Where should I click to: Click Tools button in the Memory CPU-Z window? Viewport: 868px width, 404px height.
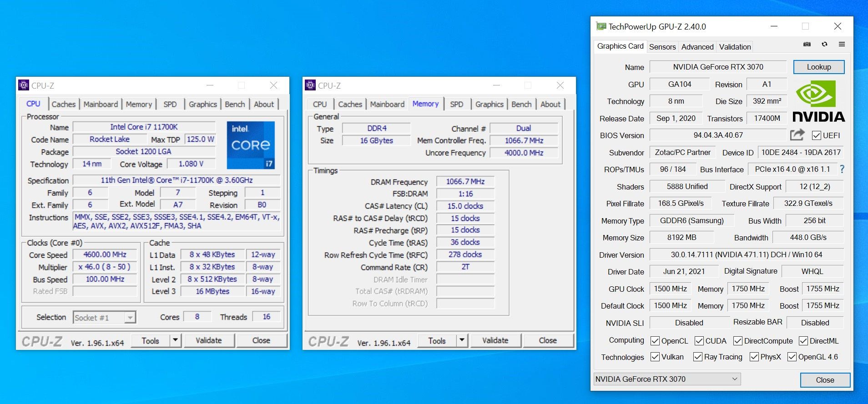[x=437, y=340]
